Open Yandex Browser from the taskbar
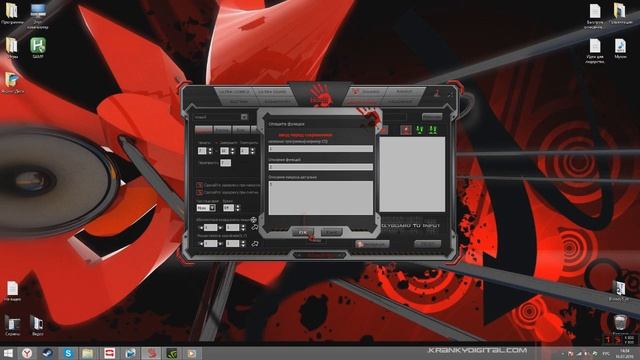The image size is (640, 360). (27, 353)
